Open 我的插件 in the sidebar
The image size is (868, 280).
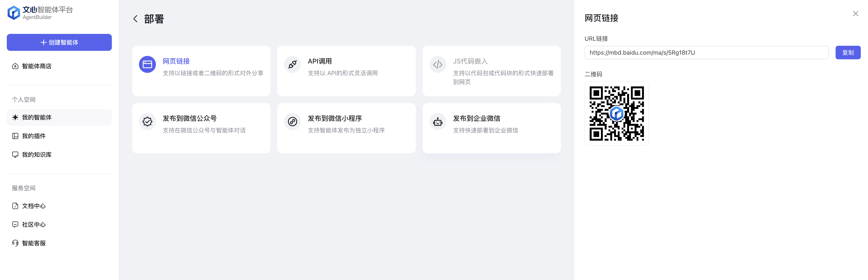click(34, 136)
